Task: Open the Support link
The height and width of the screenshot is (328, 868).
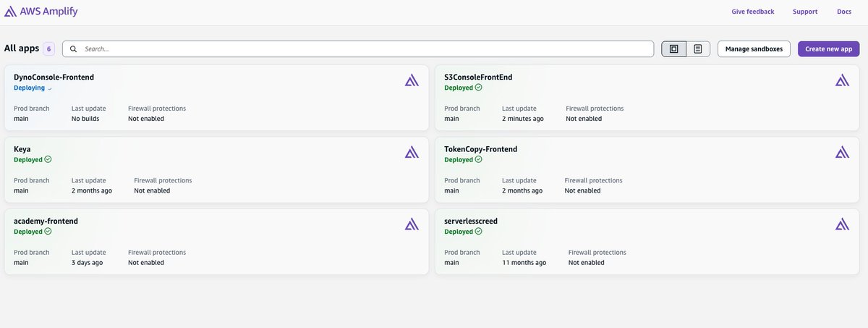Action: click(805, 12)
